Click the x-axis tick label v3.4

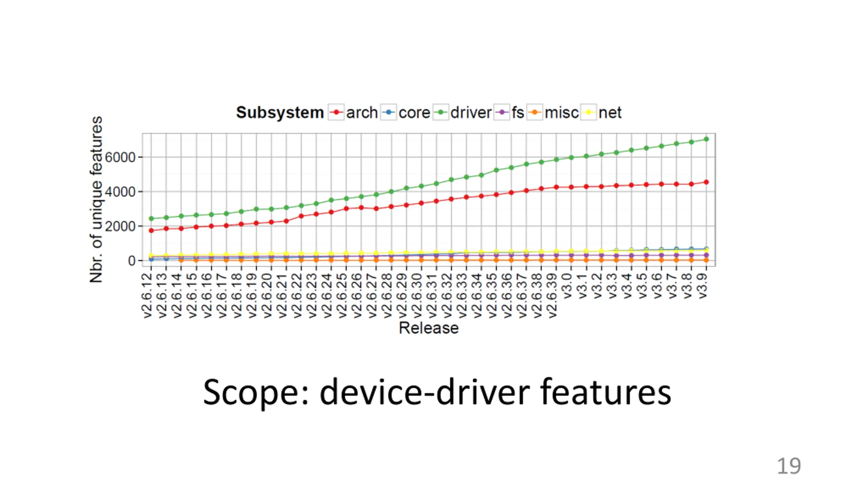point(627,286)
